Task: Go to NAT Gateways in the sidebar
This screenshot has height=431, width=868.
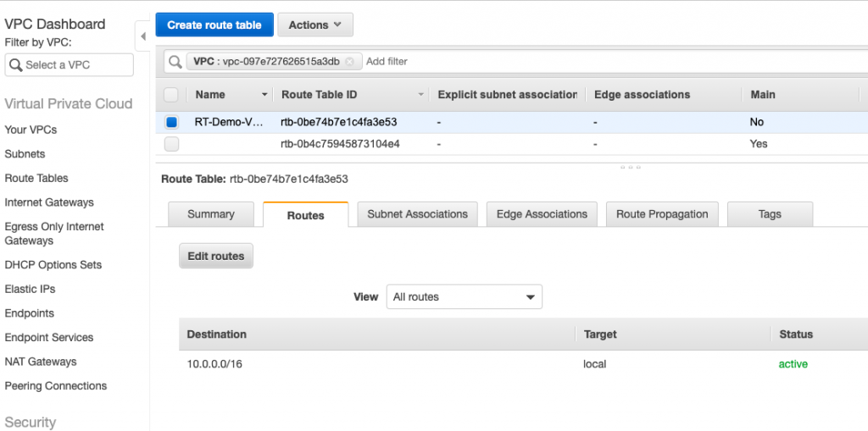Action: point(41,362)
